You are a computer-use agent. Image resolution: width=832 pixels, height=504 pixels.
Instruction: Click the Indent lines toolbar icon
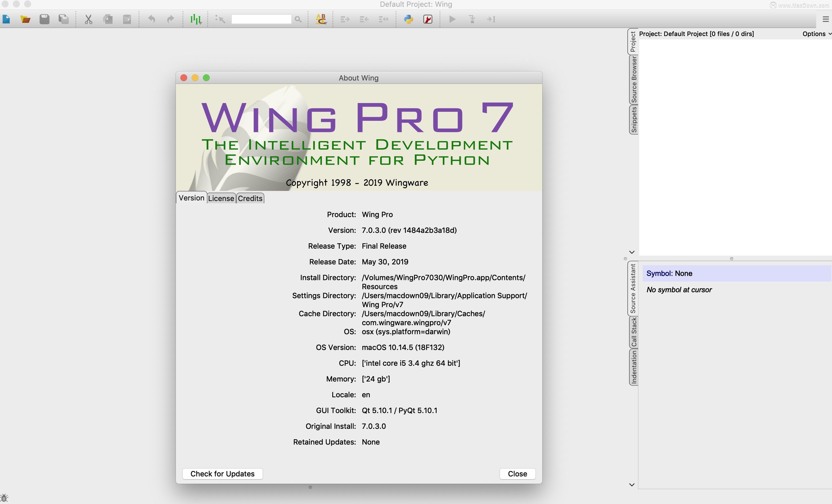coord(345,19)
